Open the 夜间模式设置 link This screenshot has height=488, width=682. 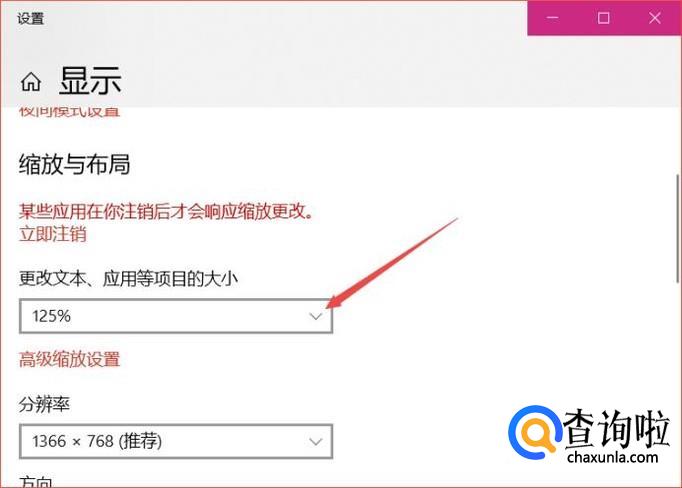[x=70, y=111]
